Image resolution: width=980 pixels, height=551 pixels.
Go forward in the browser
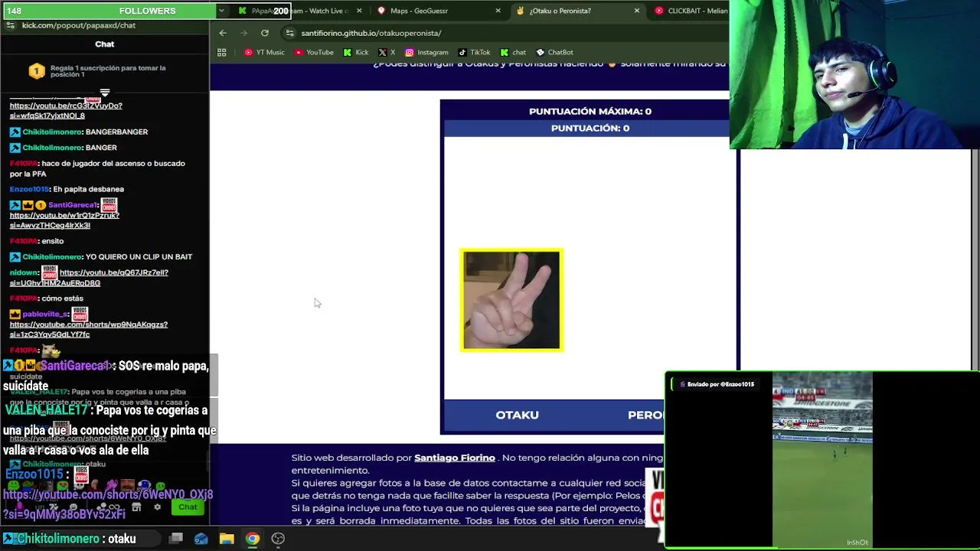[243, 33]
